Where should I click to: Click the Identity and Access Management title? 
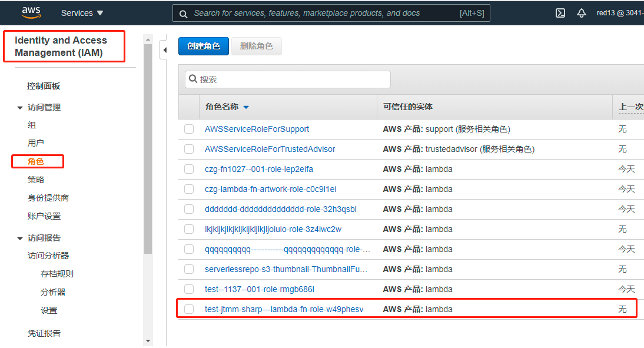pyautogui.click(x=61, y=47)
